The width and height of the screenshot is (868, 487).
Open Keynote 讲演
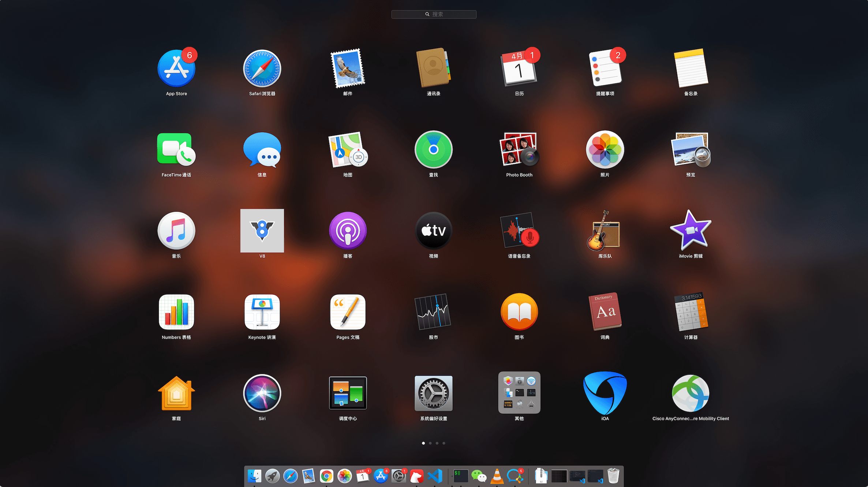point(262,312)
